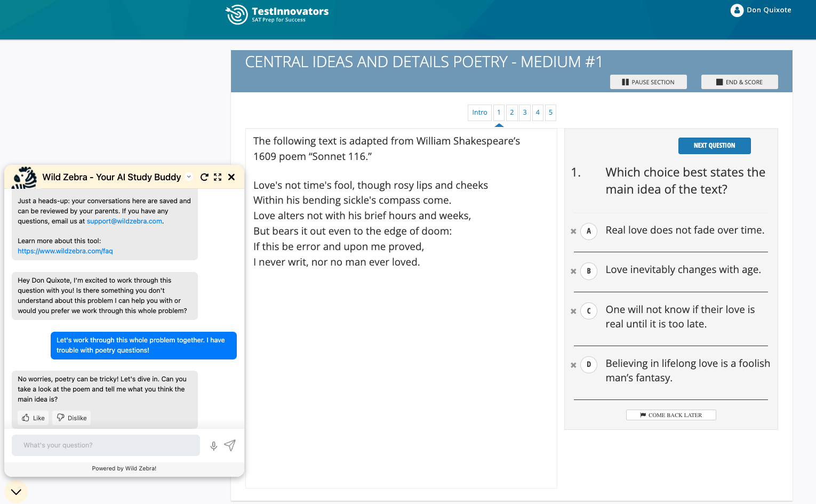
Task: Choose answer option C
Action: (x=589, y=311)
